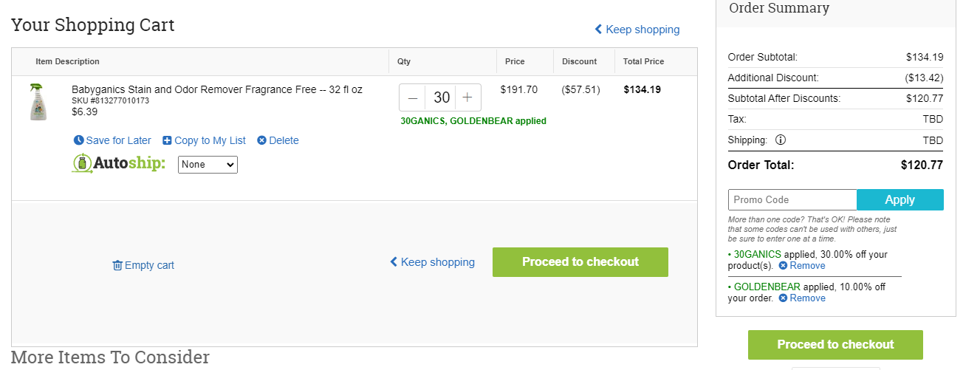
Task: Click the Shipping info circle icon
Action: click(781, 140)
